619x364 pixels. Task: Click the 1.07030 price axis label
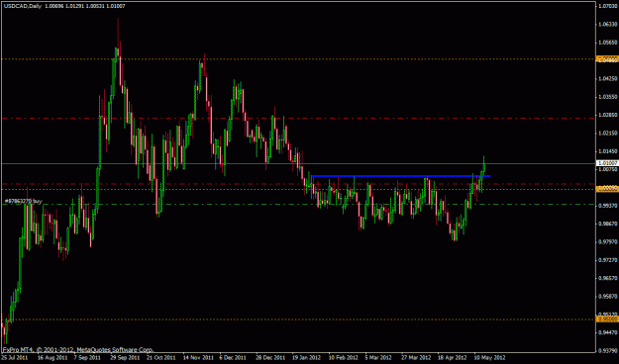click(608, 6)
